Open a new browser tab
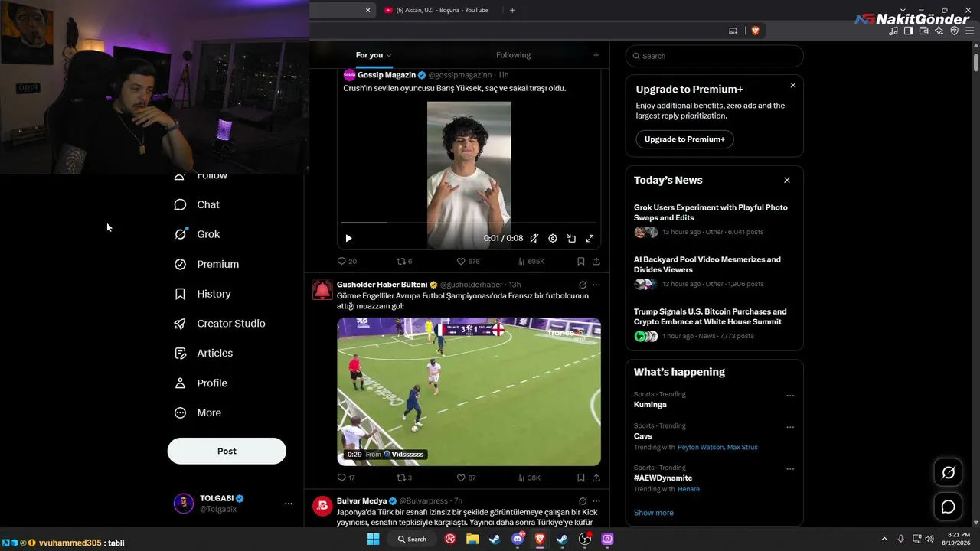The height and width of the screenshot is (551, 980). coord(512,10)
